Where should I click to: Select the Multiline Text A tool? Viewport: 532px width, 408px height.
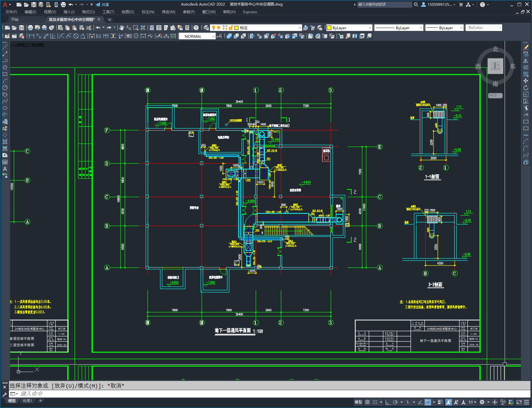pyautogui.click(x=5, y=169)
